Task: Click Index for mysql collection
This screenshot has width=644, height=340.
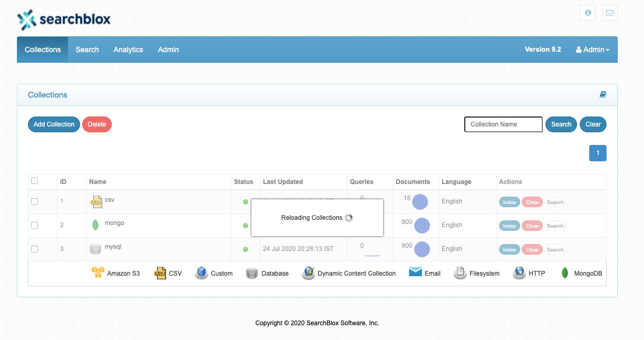Action: (510, 249)
